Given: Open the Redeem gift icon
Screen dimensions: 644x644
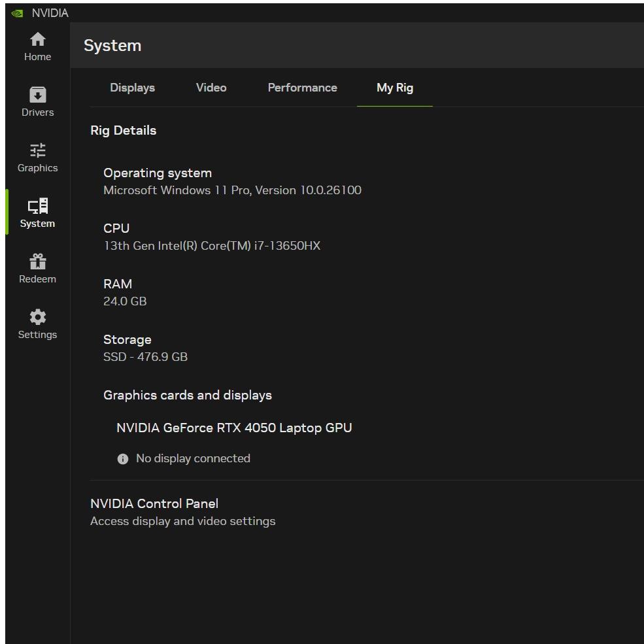Looking at the screenshot, I should [x=38, y=262].
